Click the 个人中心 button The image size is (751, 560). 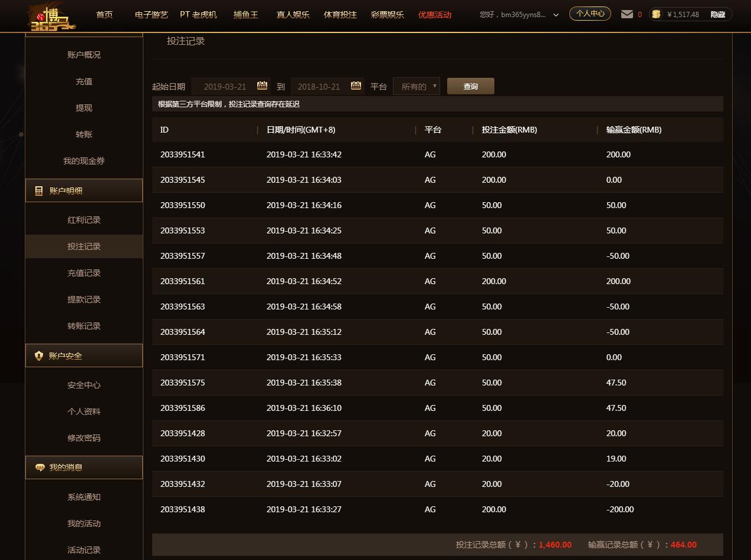pyautogui.click(x=590, y=14)
